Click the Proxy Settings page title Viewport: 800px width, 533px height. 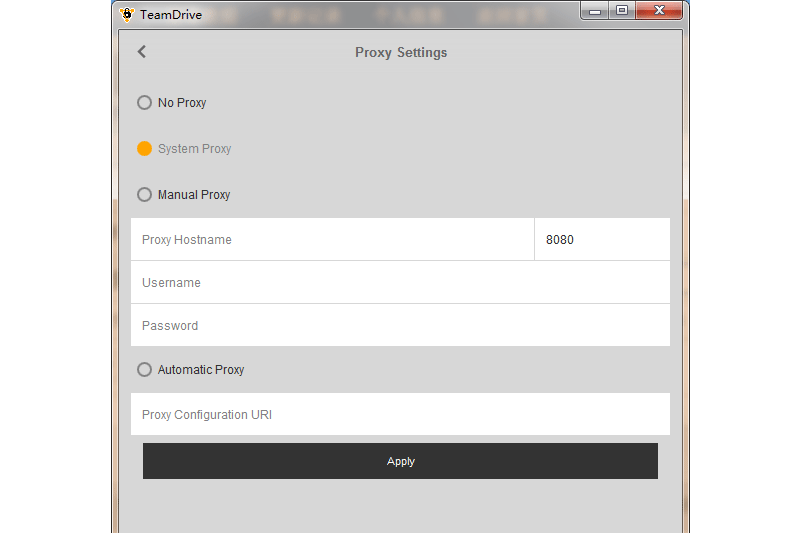(401, 53)
